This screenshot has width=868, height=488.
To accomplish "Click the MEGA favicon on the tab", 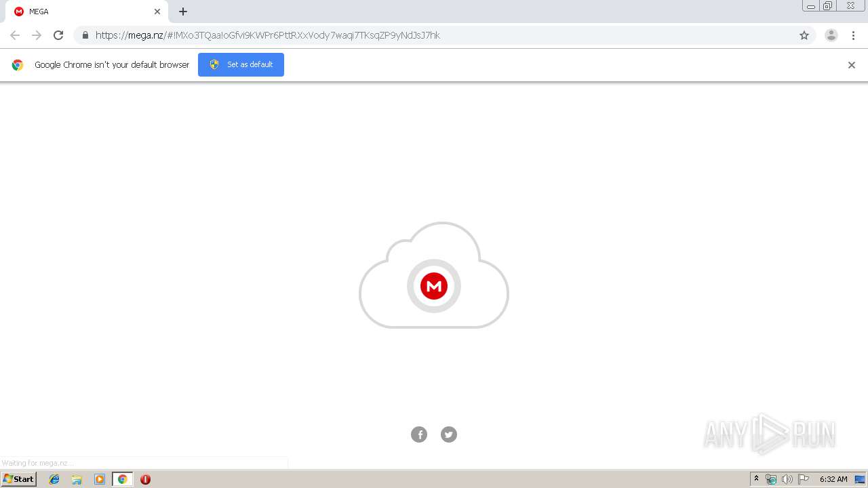I will (x=19, y=12).
